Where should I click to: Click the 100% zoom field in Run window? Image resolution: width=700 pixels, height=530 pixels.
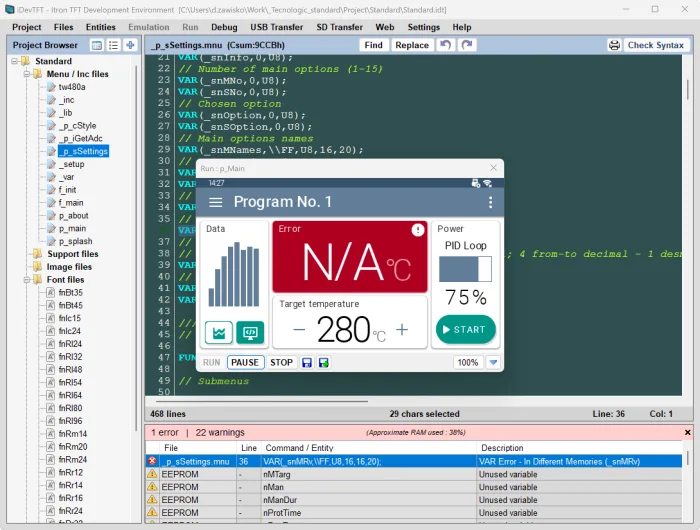coord(467,363)
